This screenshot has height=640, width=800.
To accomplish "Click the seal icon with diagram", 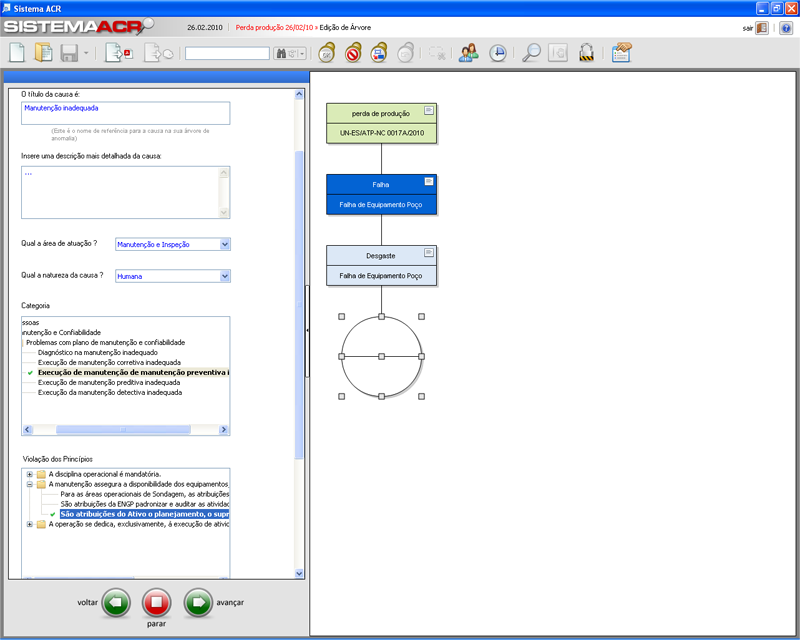I will pos(379,53).
